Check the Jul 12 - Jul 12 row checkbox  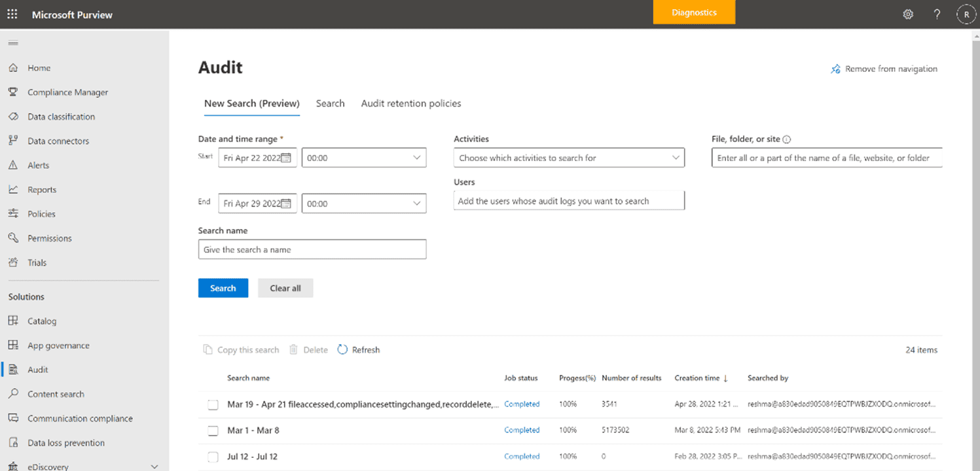213,456
